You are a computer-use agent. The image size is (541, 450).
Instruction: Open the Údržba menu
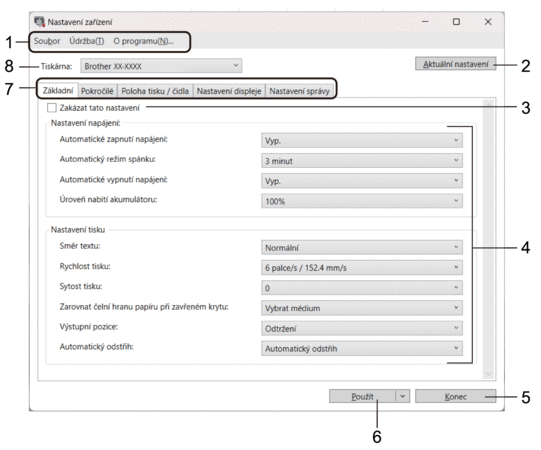point(87,41)
